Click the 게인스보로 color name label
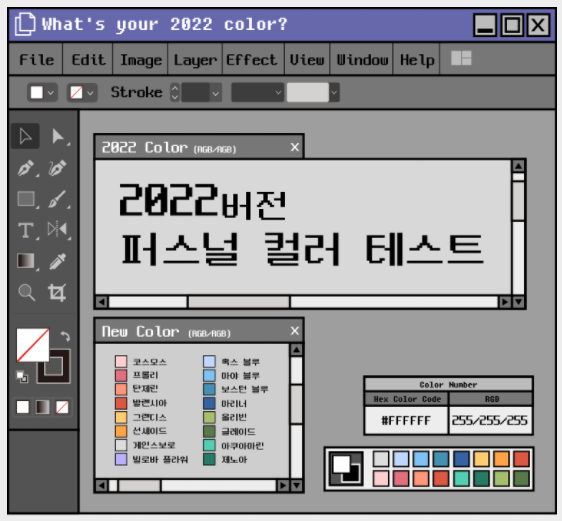562x521 pixels. (154, 445)
